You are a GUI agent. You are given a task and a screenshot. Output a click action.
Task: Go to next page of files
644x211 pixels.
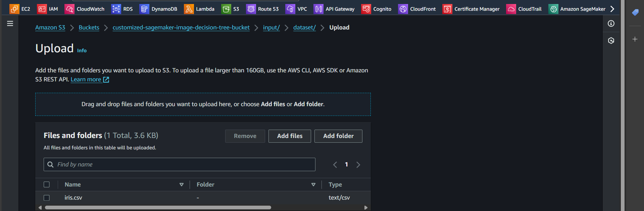[358, 165]
